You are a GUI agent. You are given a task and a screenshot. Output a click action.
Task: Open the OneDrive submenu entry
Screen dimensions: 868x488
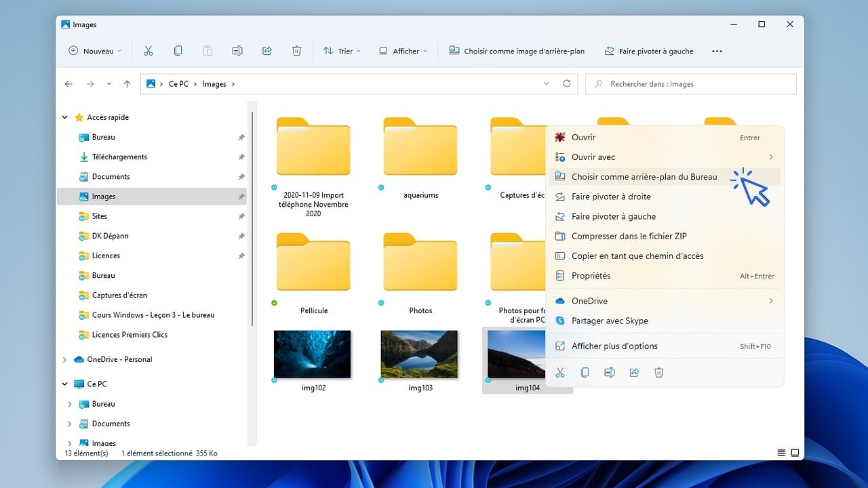click(x=665, y=301)
